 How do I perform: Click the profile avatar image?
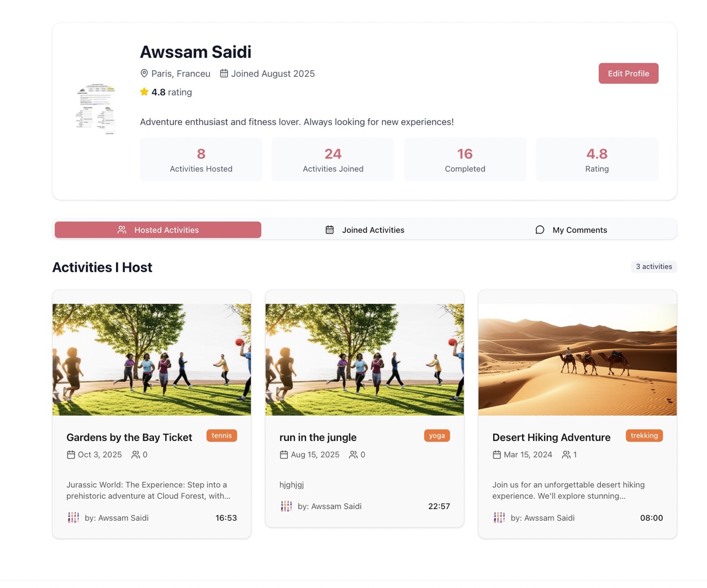tap(96, 109)
